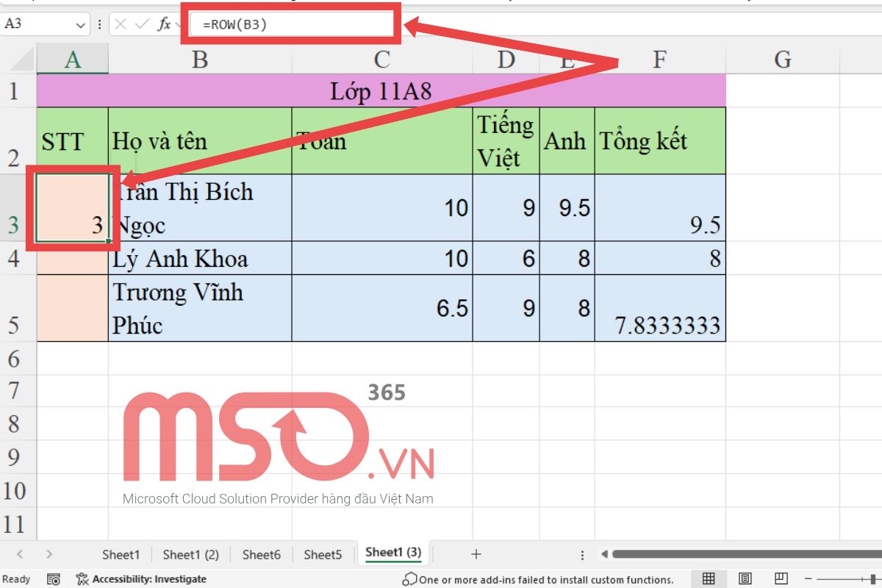Click the horizontal scrollbar thumb

746,554
